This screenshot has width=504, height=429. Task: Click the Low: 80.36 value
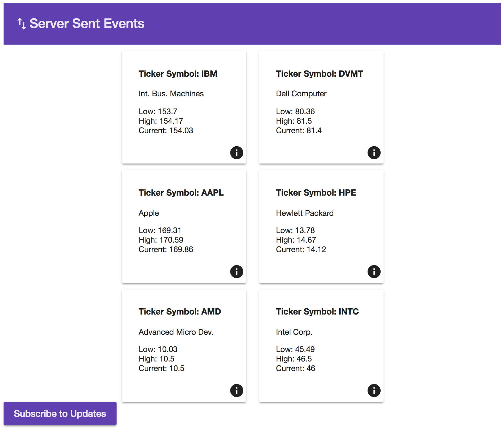(295, 111)
